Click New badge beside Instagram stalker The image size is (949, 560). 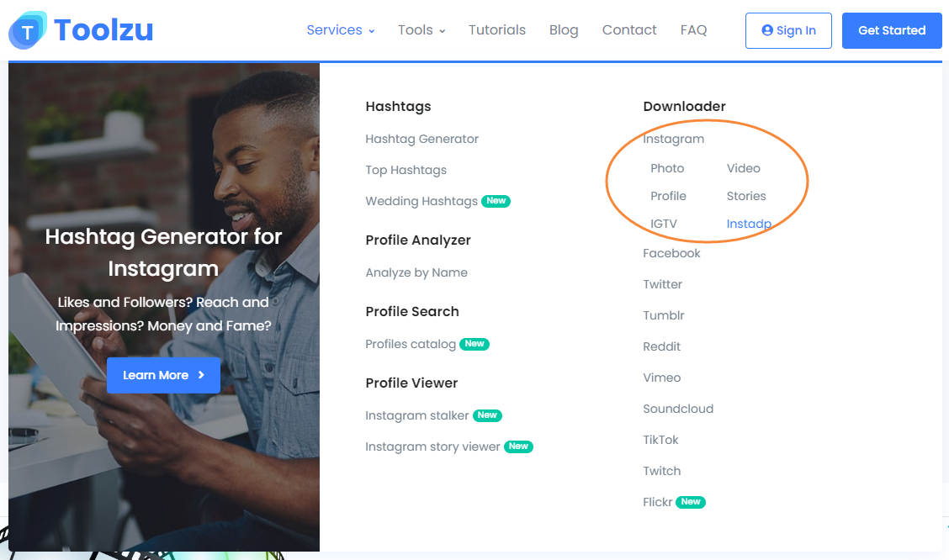[487, 415]
